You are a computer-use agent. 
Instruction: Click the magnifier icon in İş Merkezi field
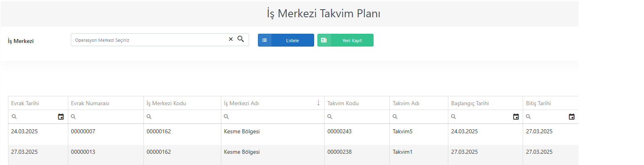(x=241, y=39)
